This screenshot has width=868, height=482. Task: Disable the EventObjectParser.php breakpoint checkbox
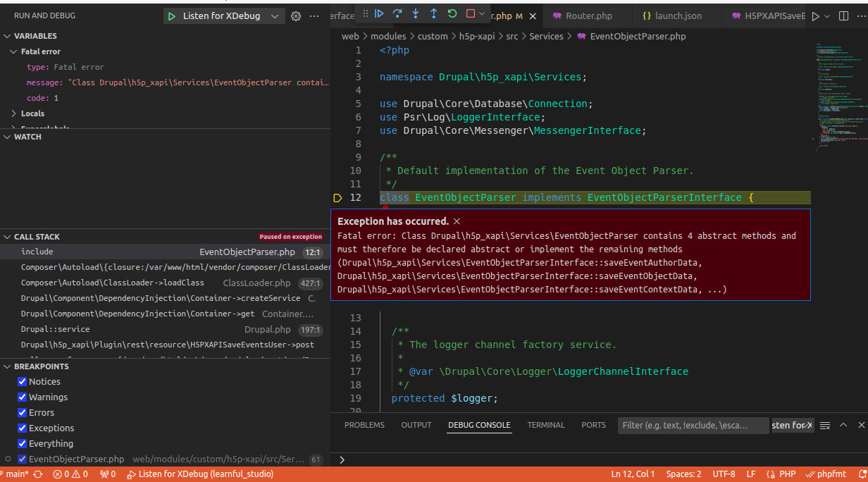tap(22, 459)
